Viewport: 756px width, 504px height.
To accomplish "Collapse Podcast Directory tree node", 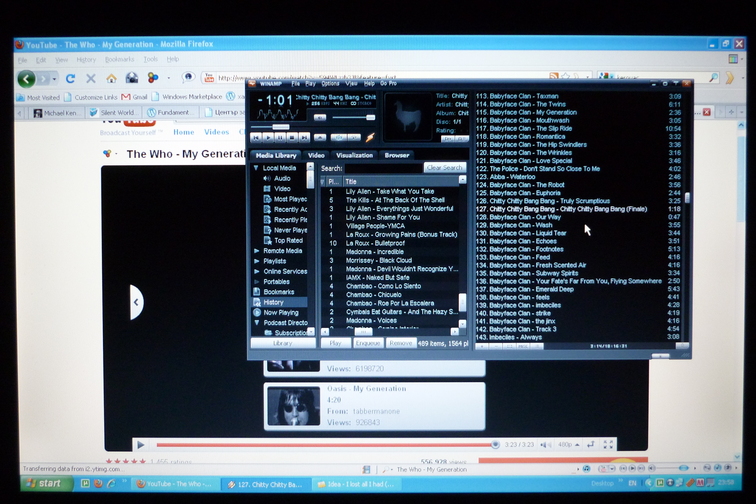I will (256, 323).
